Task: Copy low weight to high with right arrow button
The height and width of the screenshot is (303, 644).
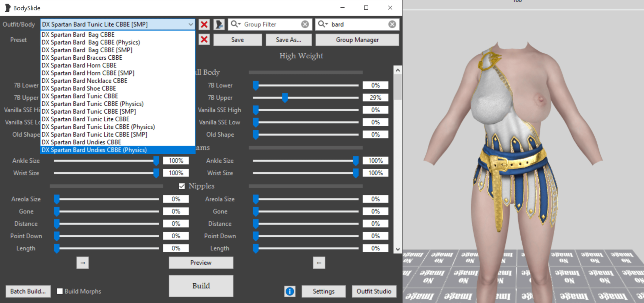Action: 83,263
